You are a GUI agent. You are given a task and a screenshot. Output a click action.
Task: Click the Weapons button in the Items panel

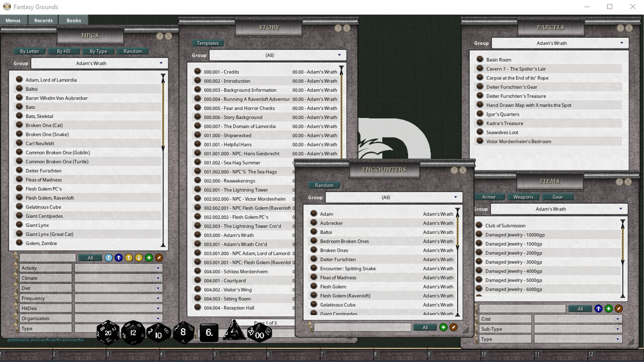pyautogui.click(x=524, y=197)
